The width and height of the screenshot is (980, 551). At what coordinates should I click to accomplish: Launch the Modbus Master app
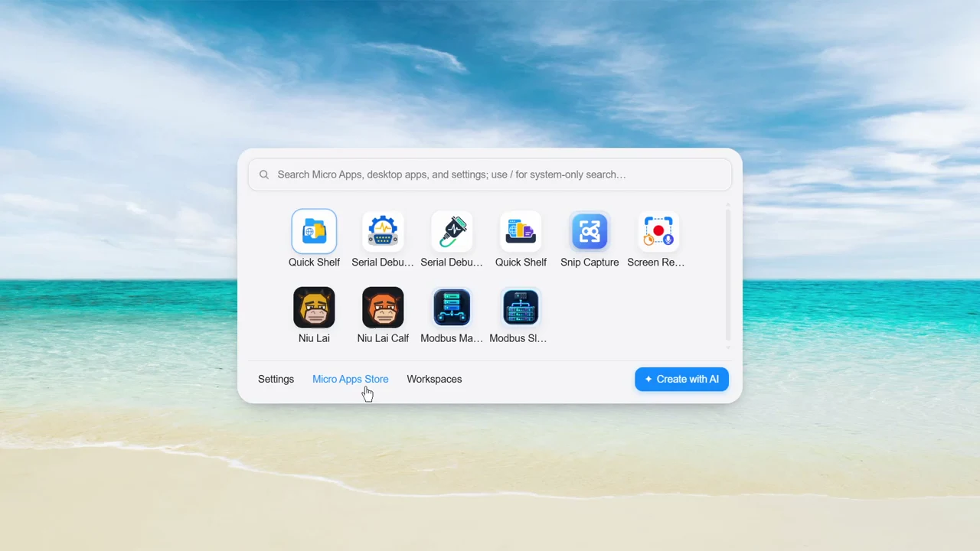(452, 307)
